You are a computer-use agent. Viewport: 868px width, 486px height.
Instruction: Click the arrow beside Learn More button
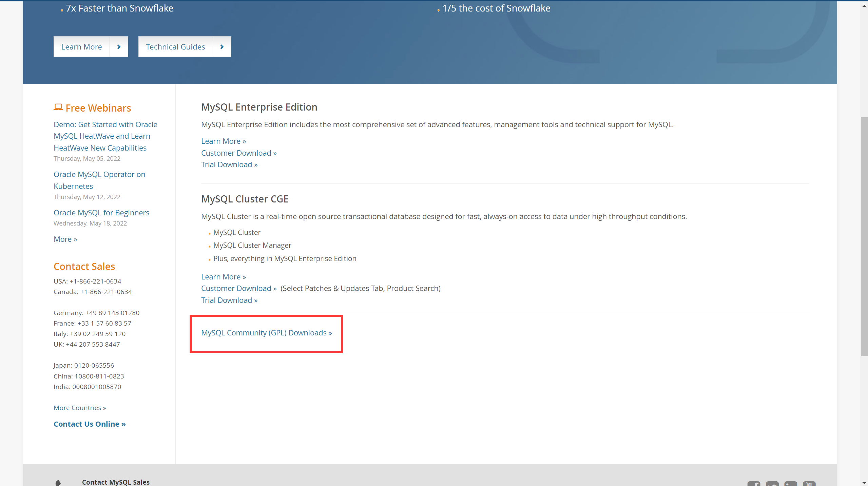(x=119, y=47)
